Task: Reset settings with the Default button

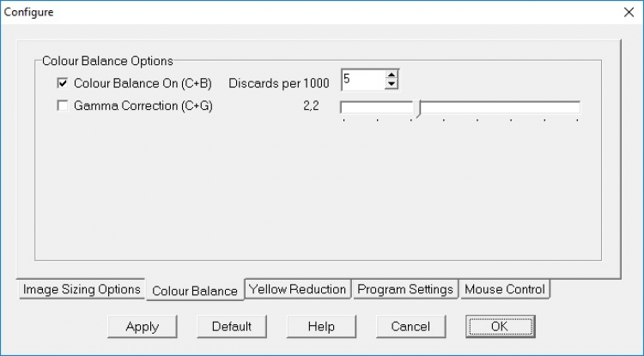Action: tap(231, 326)
